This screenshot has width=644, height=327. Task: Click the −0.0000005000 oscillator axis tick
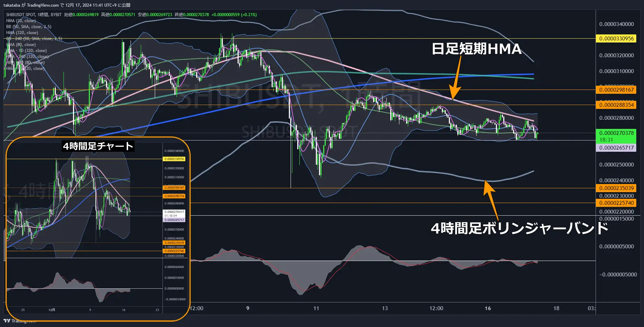618,275
